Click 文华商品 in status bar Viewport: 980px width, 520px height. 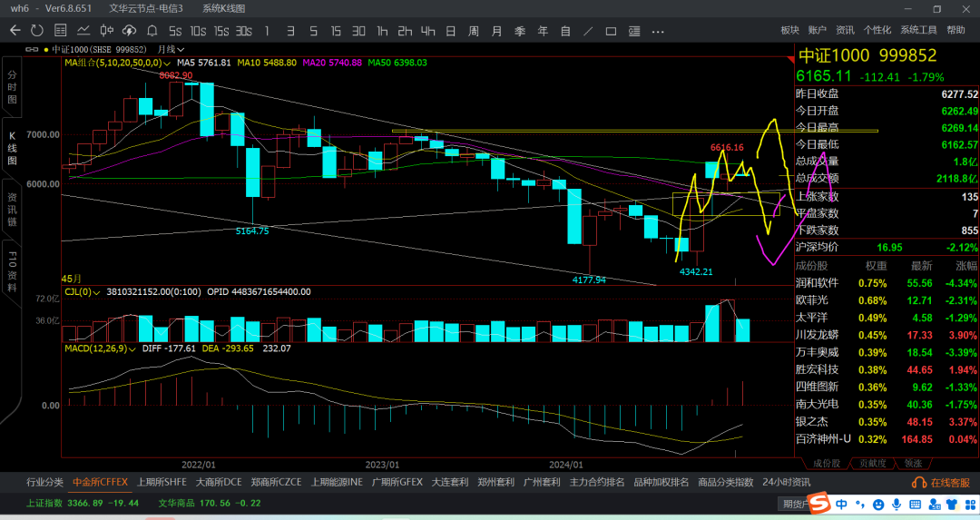tap(176, 503)
